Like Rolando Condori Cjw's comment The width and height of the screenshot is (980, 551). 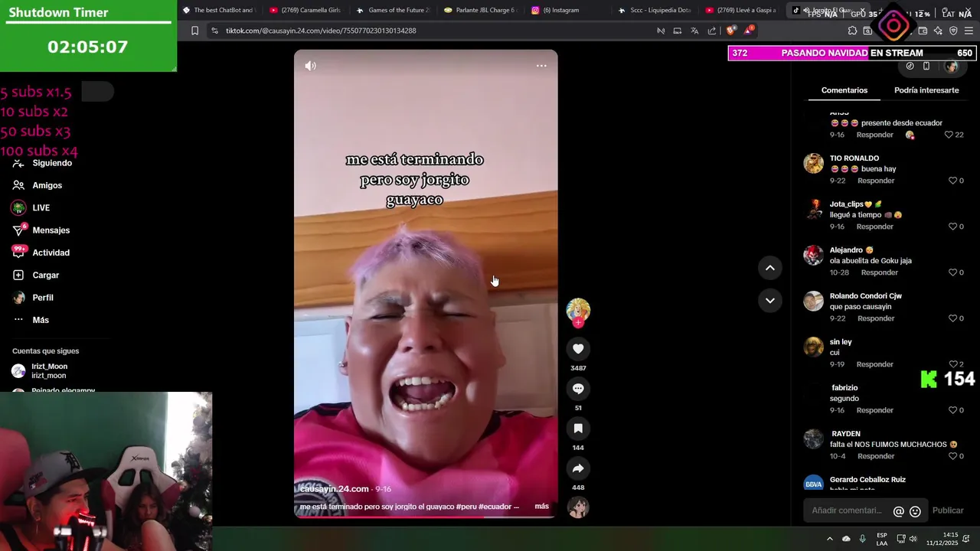[x=953, y=318]
